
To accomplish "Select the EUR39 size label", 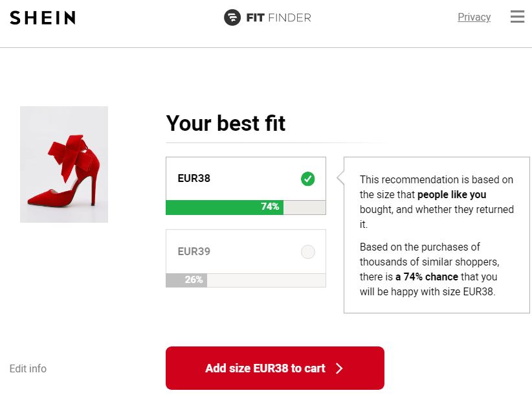I will 194,251.
